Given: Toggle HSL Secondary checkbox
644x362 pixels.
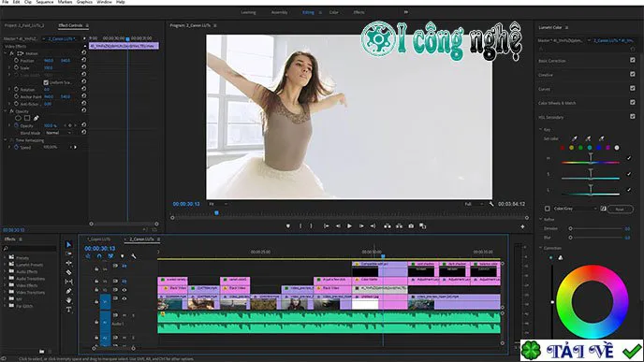Looking at the screenshot, I should (x=633, y=117).
